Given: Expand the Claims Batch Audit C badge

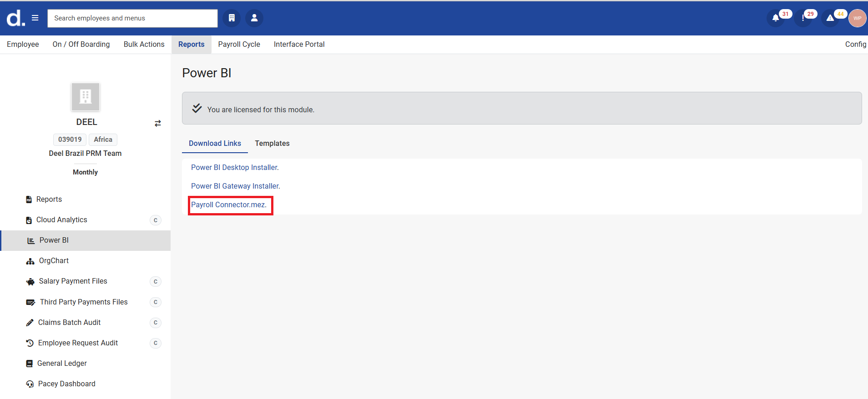Looking at the screenshot, I should pos(155,323).
